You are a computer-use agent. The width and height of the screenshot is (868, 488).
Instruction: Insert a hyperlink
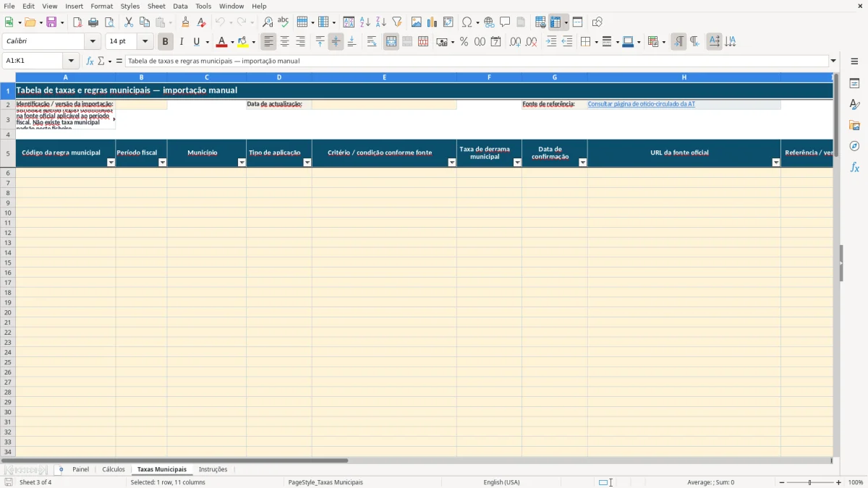pyautogui.click(x=489, y=22)
